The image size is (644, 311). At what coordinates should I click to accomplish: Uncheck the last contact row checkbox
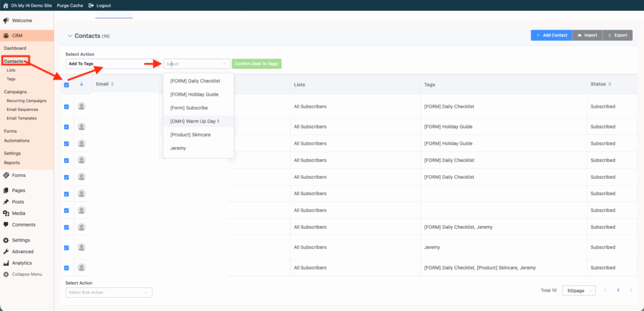67,268
